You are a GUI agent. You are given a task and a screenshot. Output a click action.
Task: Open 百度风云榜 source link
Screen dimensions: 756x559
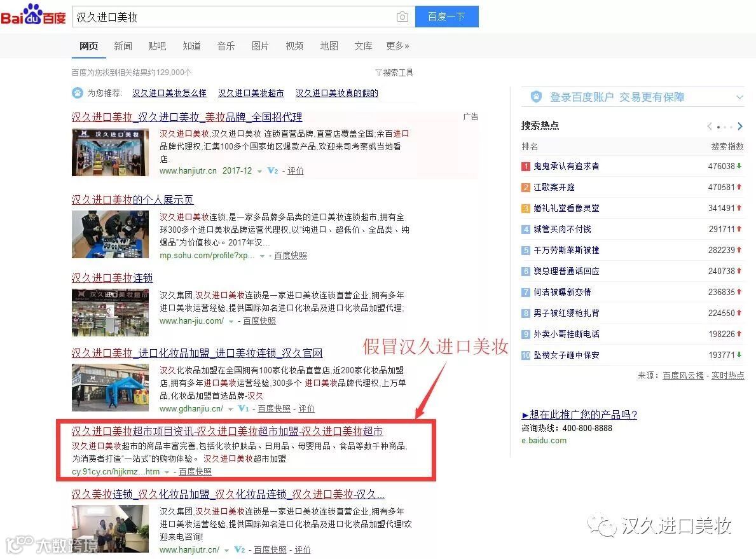(683, 375)
